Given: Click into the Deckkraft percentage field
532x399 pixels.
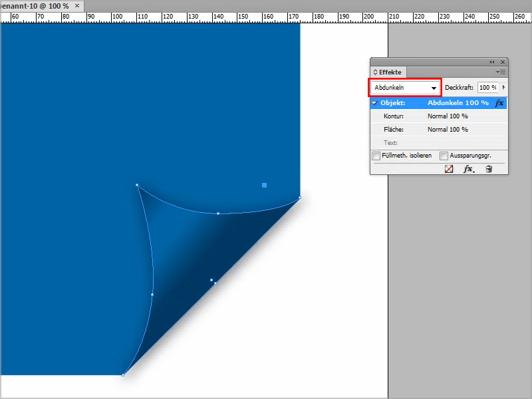Looking at the screenshot, I should 487,87.
